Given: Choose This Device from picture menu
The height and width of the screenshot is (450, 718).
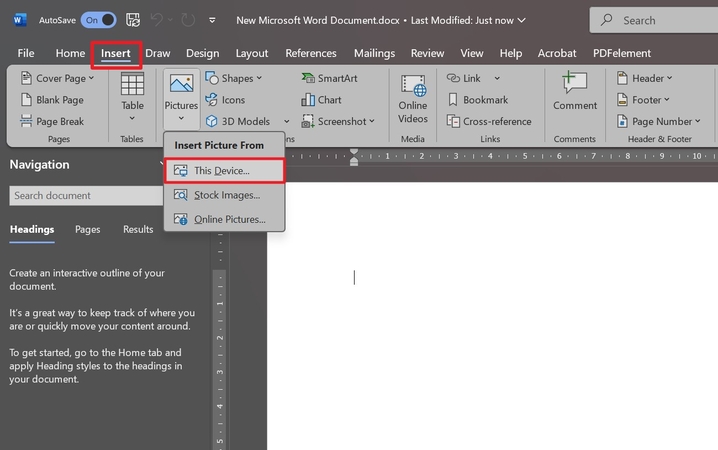Looking at the screenshot, I should tap(224, 171).
